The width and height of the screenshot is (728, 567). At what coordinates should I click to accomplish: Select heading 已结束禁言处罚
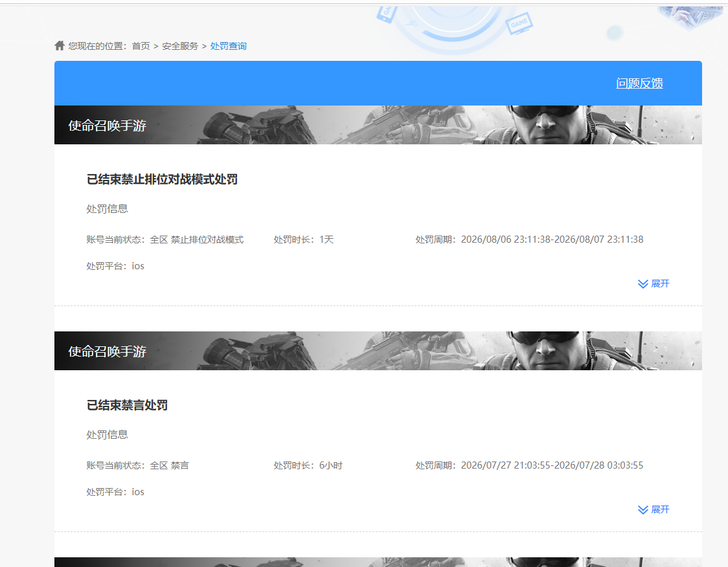point(127,406)
